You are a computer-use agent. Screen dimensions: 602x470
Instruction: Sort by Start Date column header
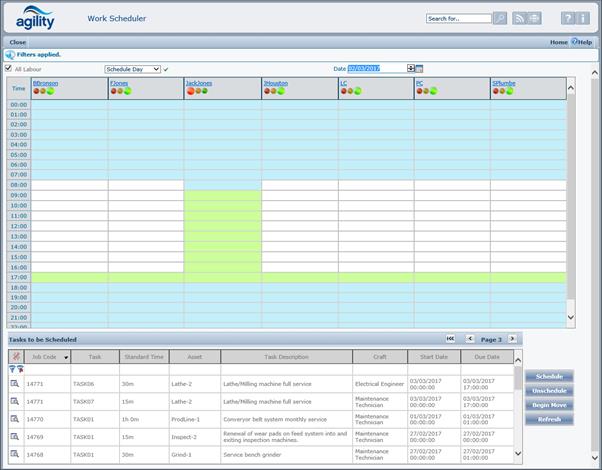(x=434, y=357)
